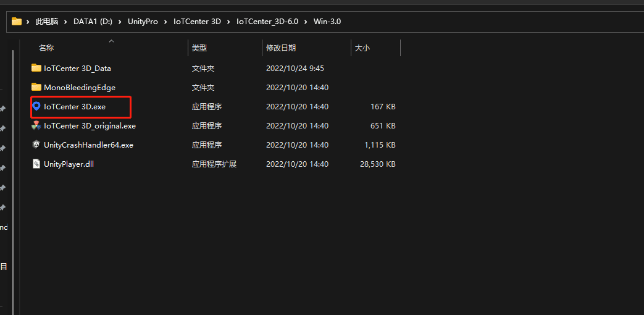
Task: Expand the chevron after IoTCenter 3D
Action: [x=229, y=22]
